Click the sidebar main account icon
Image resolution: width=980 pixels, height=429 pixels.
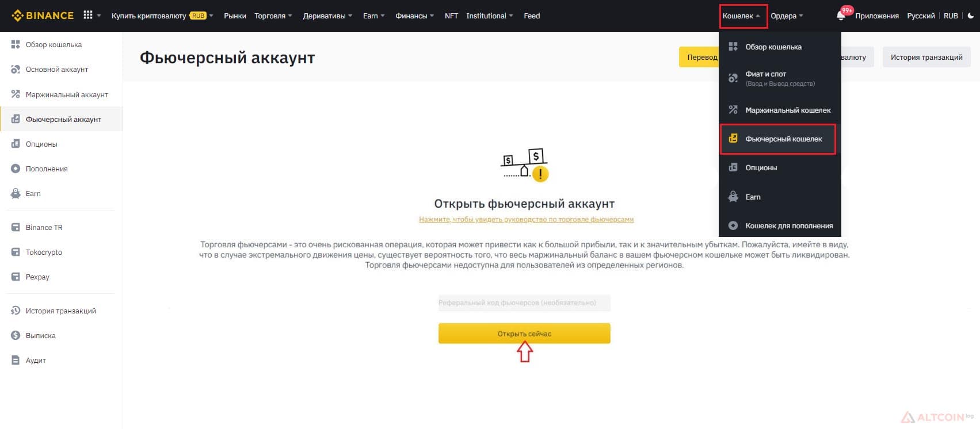tap(16, 69)
